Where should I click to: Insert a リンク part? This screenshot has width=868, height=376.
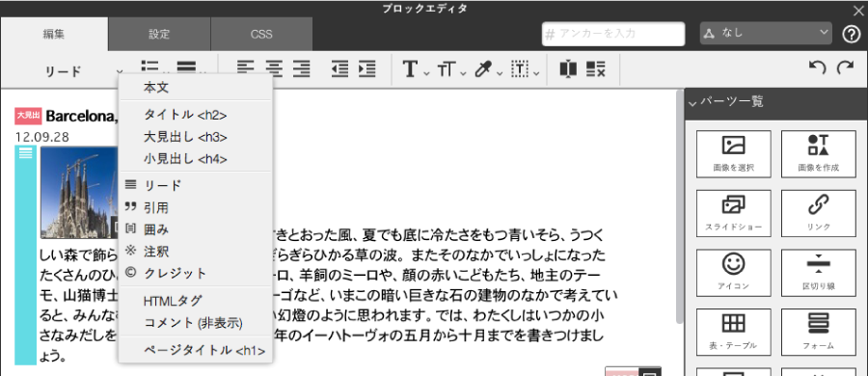[x=819, y=214]
